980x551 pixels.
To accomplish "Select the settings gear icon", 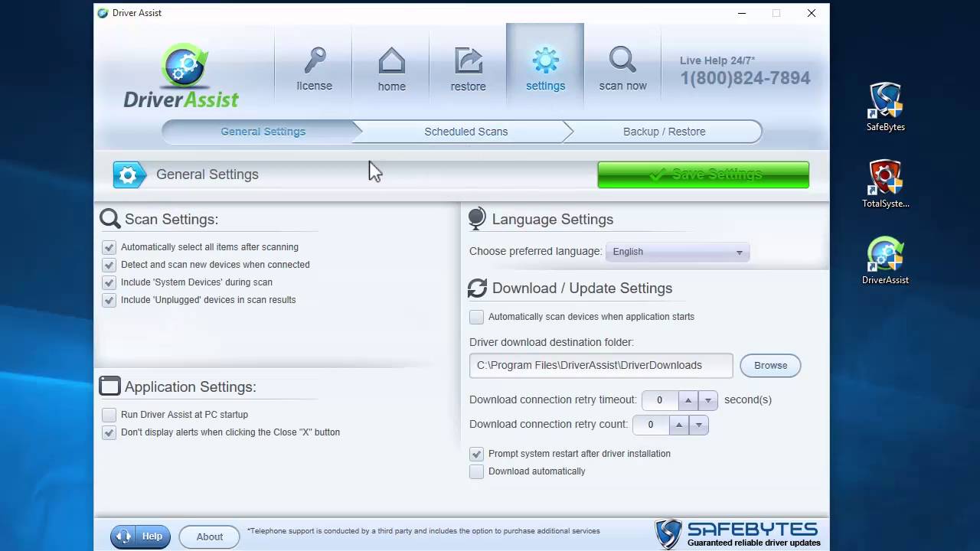I will pyautogui.click(x=545, y=60).
